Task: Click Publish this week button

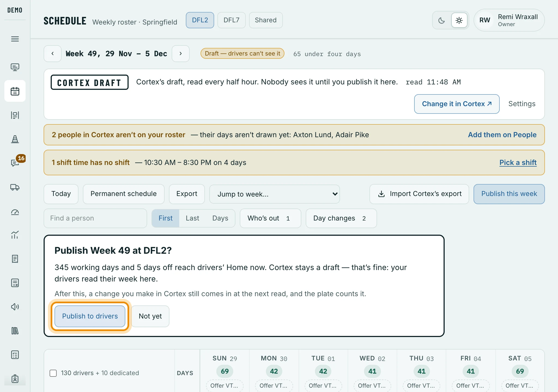Action: (509, 194)
